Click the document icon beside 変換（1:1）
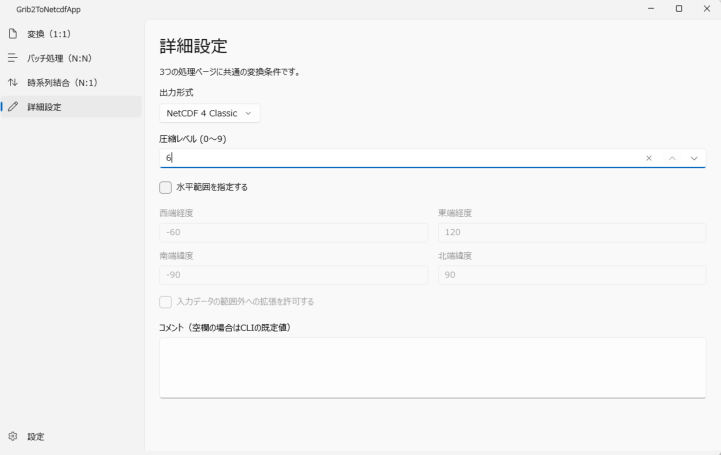The width and height of the screenshot is (721, 455). pyautogui.click(x=13, y=34)
